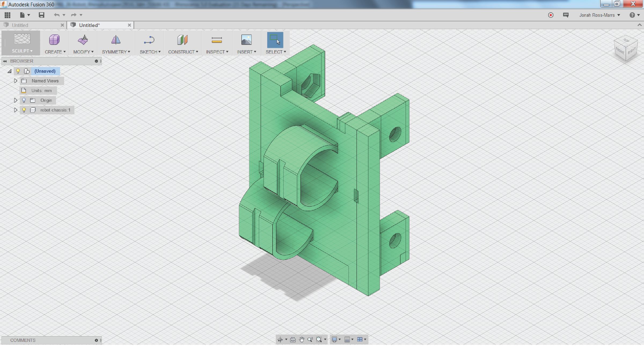Open the data panel grid icon

(8, 15)
